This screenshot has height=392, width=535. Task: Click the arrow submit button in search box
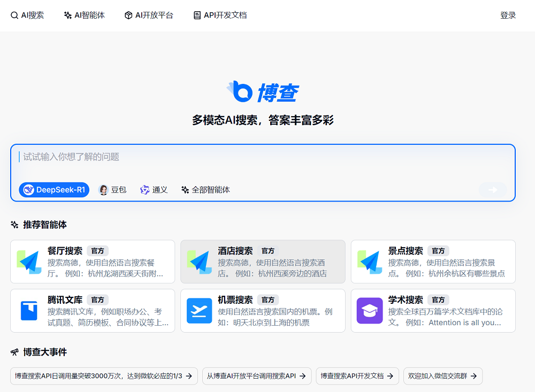[x=492, y=189]
